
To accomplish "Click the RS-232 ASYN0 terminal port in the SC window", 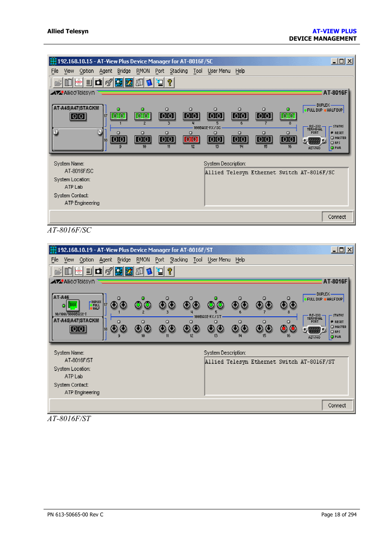I will pyautogui.click(x=314, y=140).
